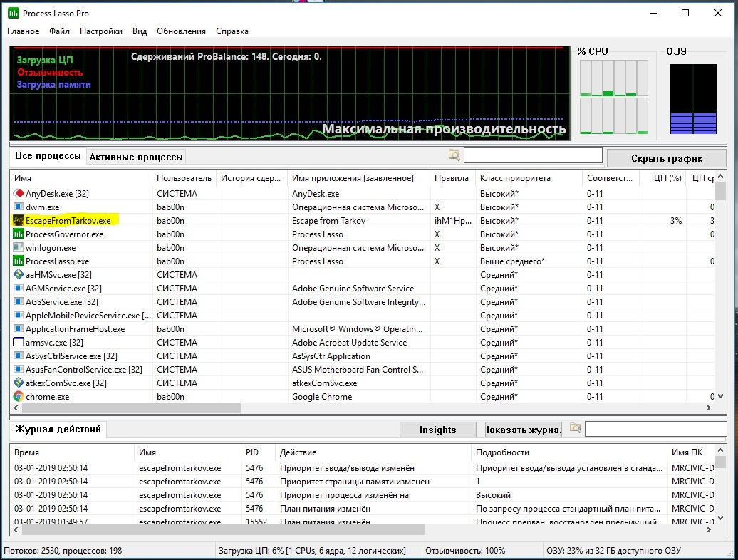Select the Google Chrome application name cell
738x560 pixels.
(322, 397)
